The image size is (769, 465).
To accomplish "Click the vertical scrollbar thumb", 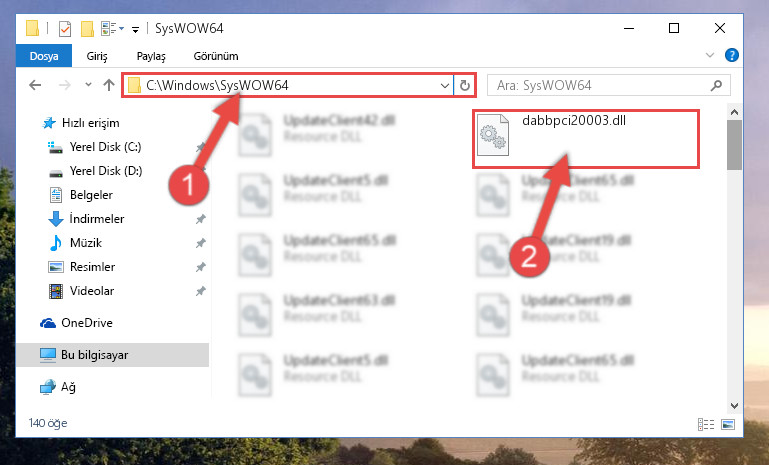I will 734,145.
